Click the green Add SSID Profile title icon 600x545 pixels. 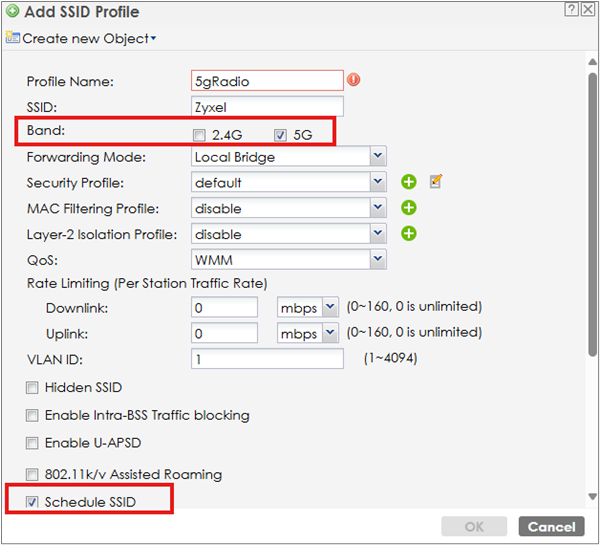pos(12,11)
